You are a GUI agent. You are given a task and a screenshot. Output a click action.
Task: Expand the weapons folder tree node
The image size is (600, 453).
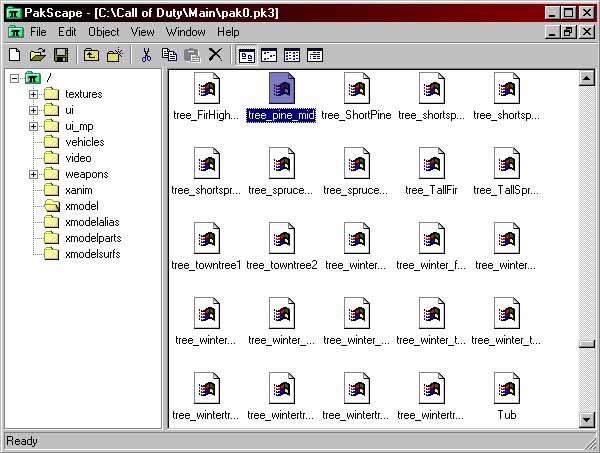click(33, 174)
